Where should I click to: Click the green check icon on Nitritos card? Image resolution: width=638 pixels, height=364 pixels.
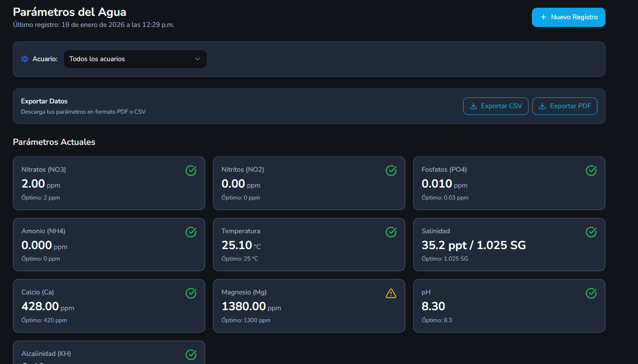391,170
